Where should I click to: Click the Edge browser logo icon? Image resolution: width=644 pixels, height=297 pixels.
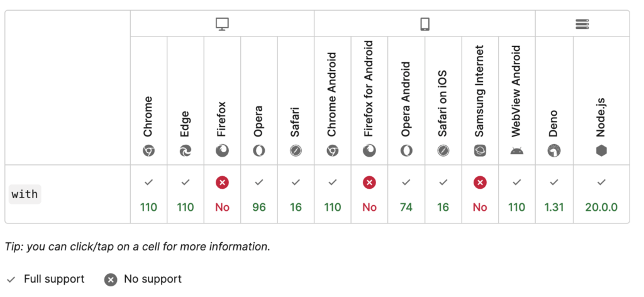coord(186,151)
